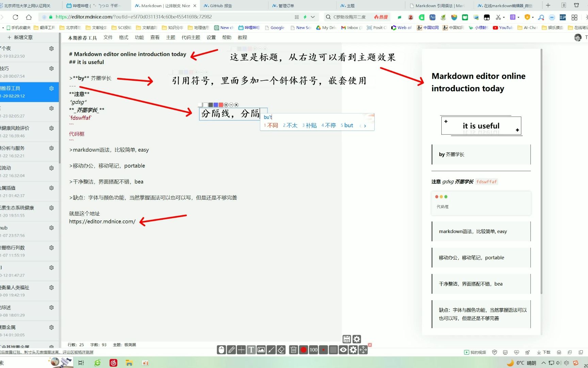Click the browser refresh button
Viewport: 588px width, 368px height.
(x=15, y=17)
